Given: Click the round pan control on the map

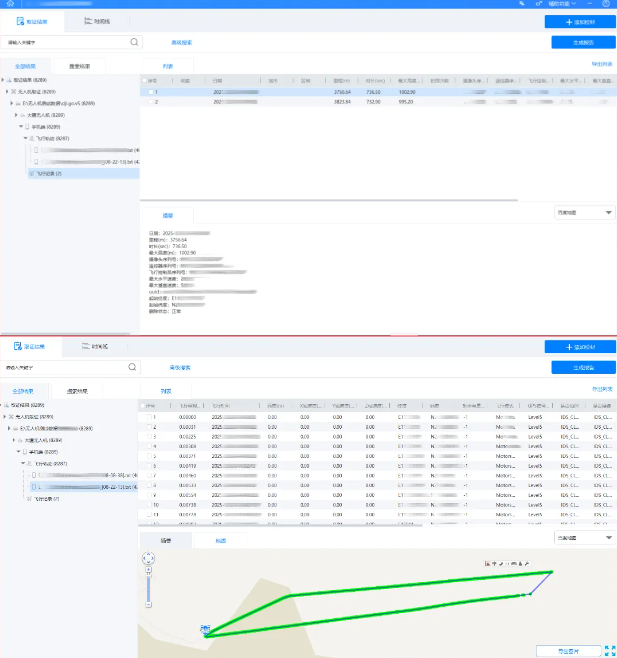Looking at the screenshot, I should pos(150,560).
